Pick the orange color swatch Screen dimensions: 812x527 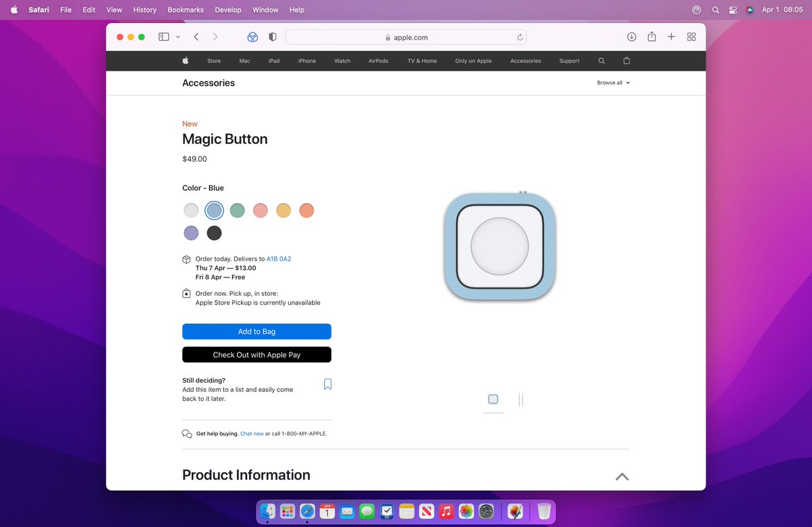click(x=307, y=210)
